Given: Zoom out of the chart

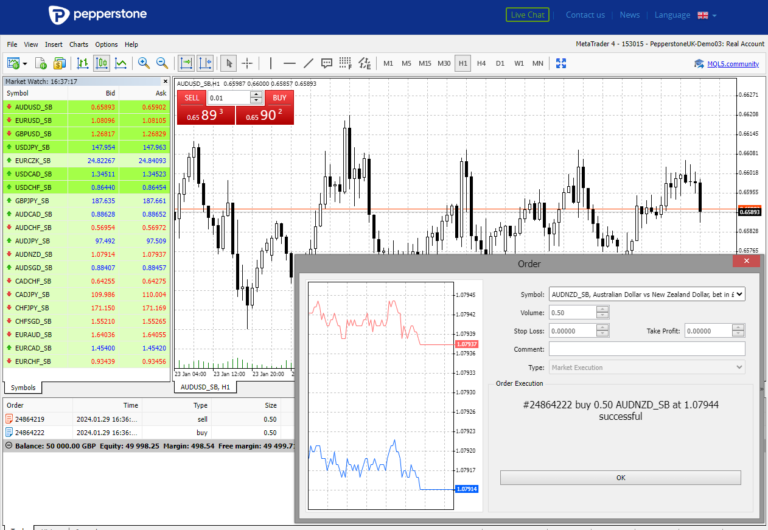Looking at the screenshot, I should (162, 63).
